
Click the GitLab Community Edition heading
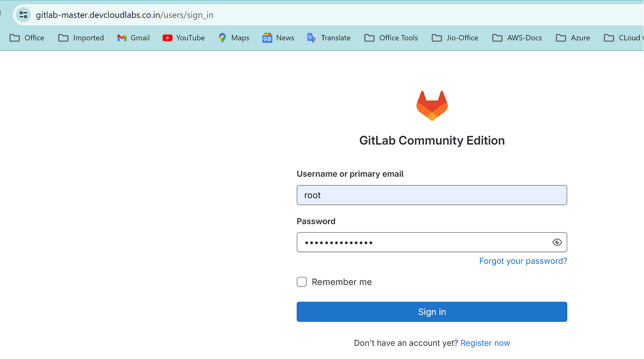point(432,140)
